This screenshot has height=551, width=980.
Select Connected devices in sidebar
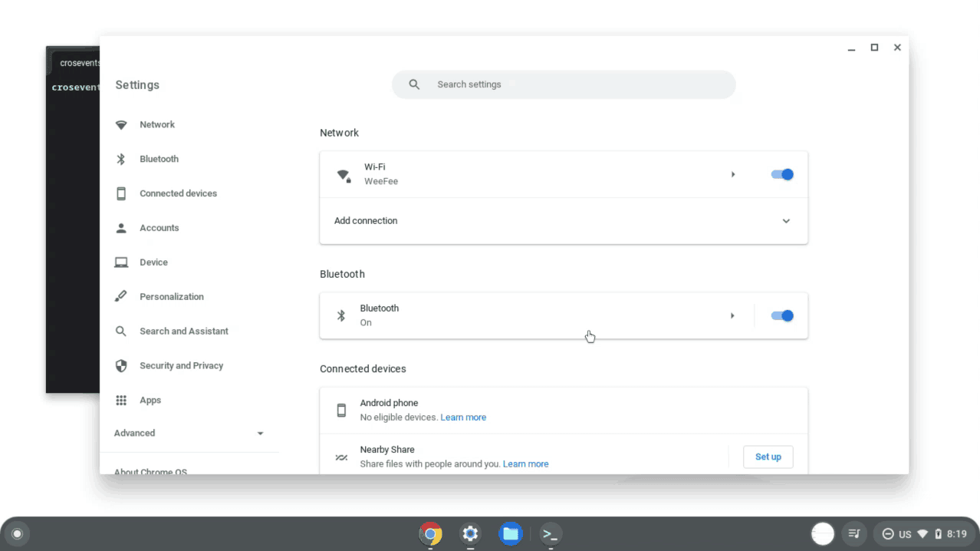tap(177, 193)
